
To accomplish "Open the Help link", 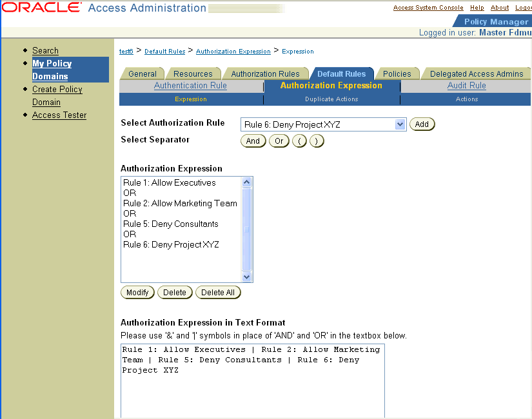I will click(x=477, y=8).
